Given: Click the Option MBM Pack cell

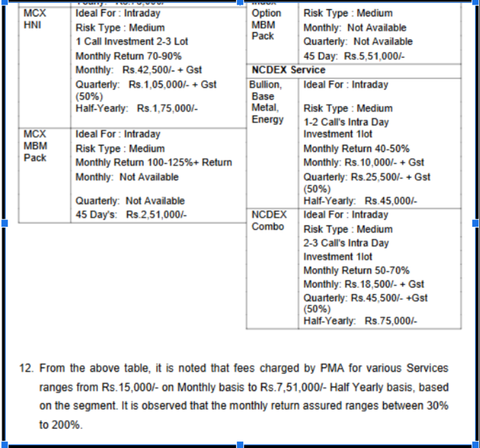Looking at the screenshot, I should coord(266,24).
